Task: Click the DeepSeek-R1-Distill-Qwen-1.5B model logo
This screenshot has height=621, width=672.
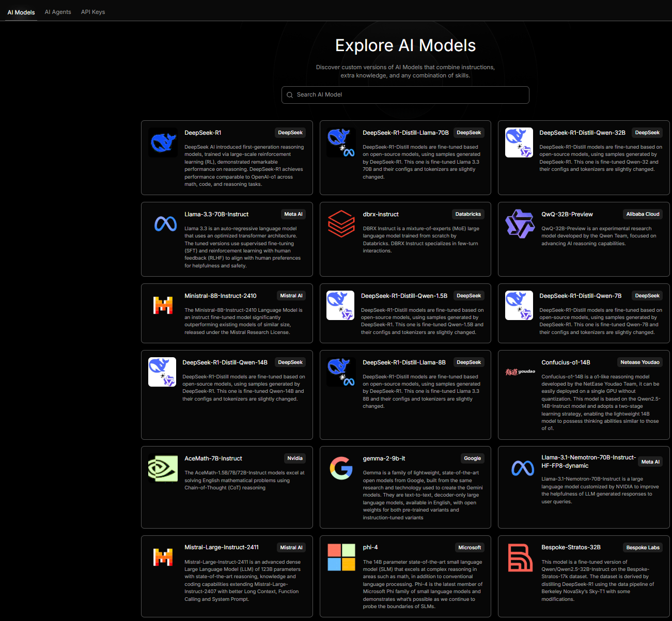Action: pos(340,305)
